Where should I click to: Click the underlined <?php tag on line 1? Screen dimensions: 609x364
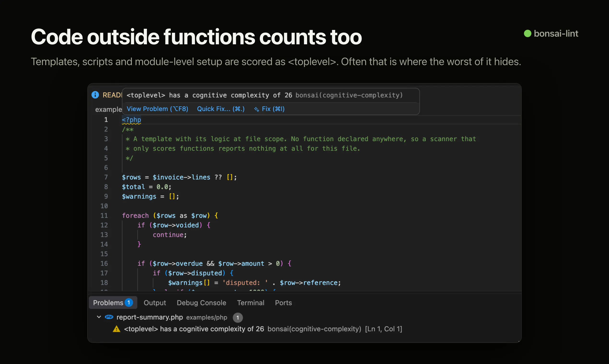(x=131, y=120)
